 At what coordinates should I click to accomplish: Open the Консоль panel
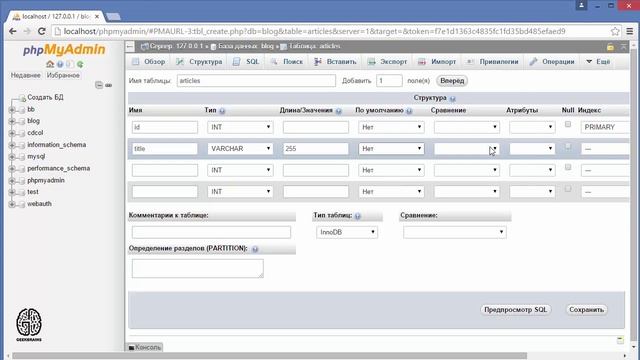pos(144,347)
